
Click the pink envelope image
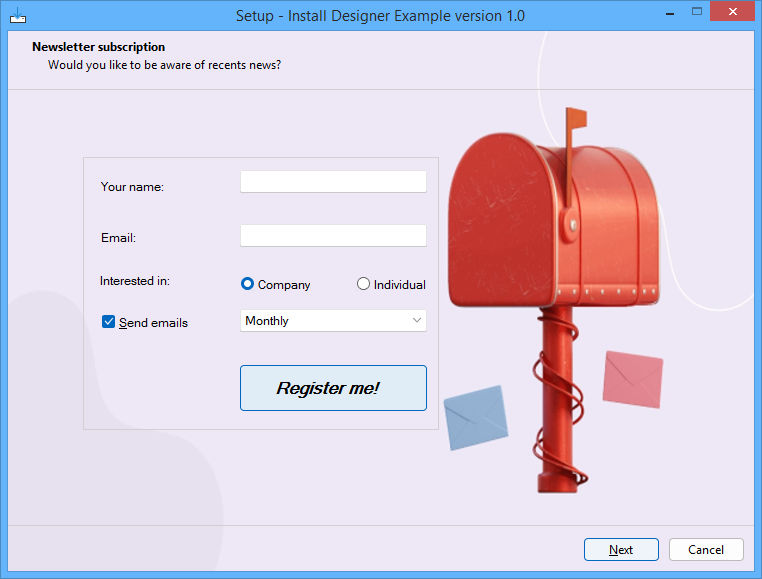point(633,379)
